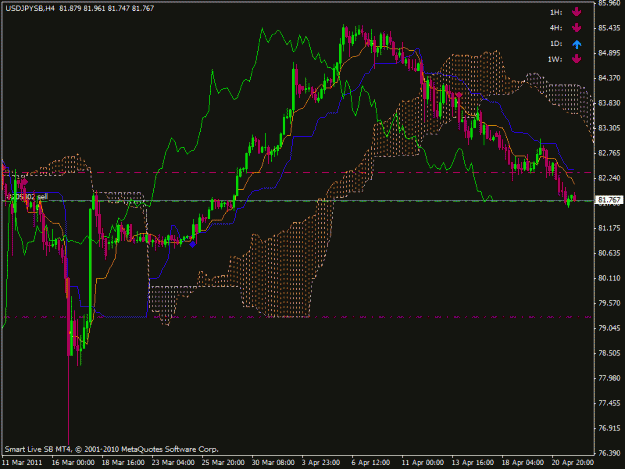Click the 82.240 price scale label

(x=610, y=178)
